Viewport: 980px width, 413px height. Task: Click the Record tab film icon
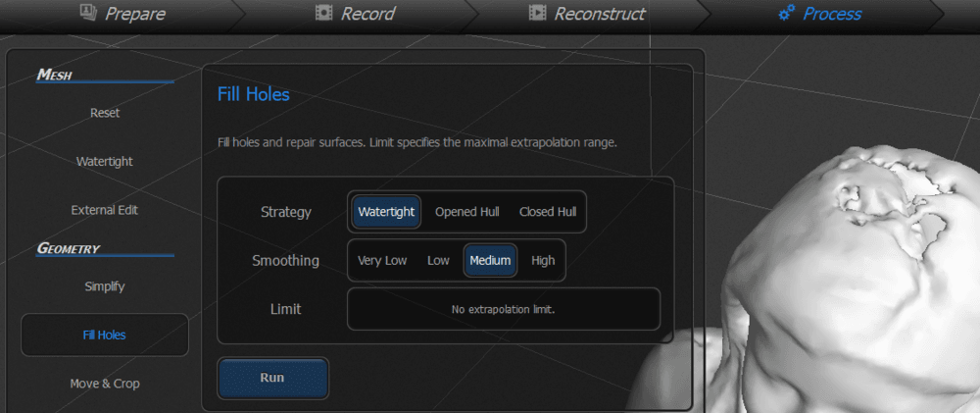point(323,13)
